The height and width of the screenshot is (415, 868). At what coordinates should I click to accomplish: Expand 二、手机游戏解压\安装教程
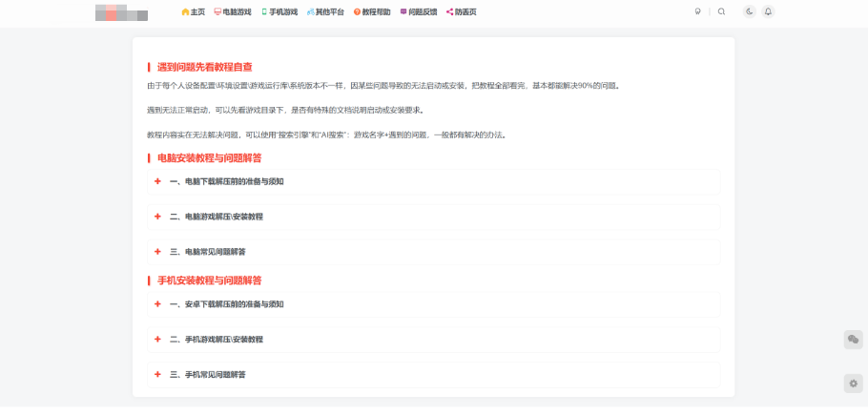pos(433,340)
